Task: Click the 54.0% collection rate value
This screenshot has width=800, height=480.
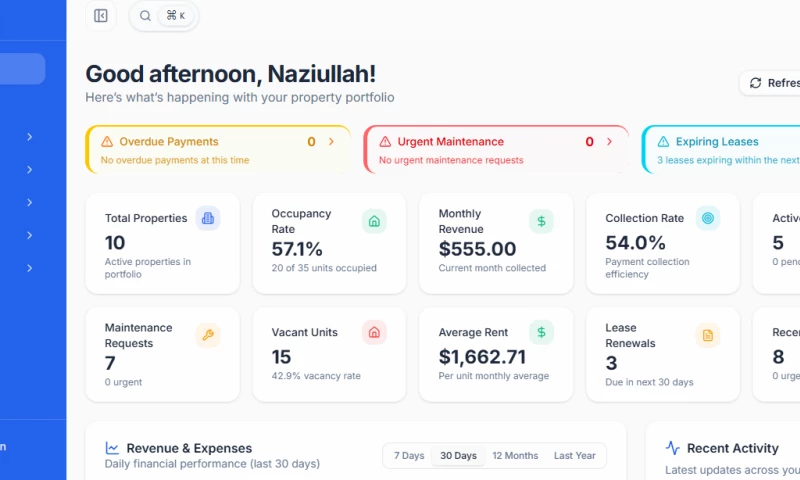Action: point(635,243)
